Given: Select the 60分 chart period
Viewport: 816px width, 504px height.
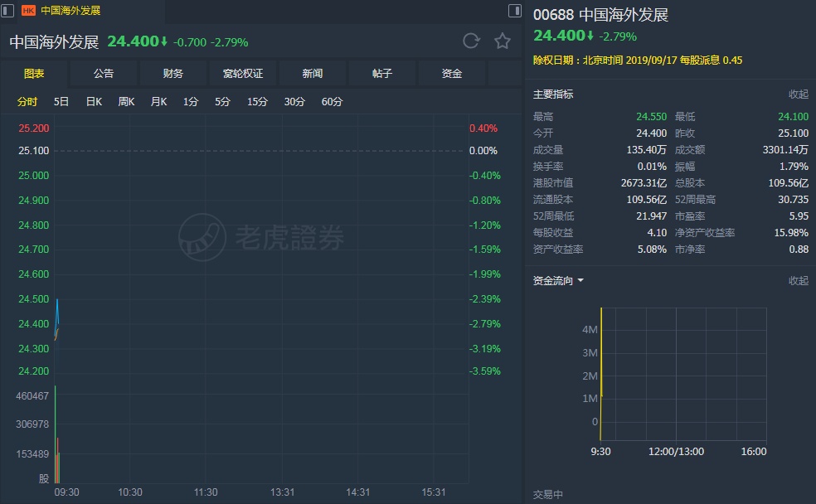Looking at the screenshot, I should [332, 101].
